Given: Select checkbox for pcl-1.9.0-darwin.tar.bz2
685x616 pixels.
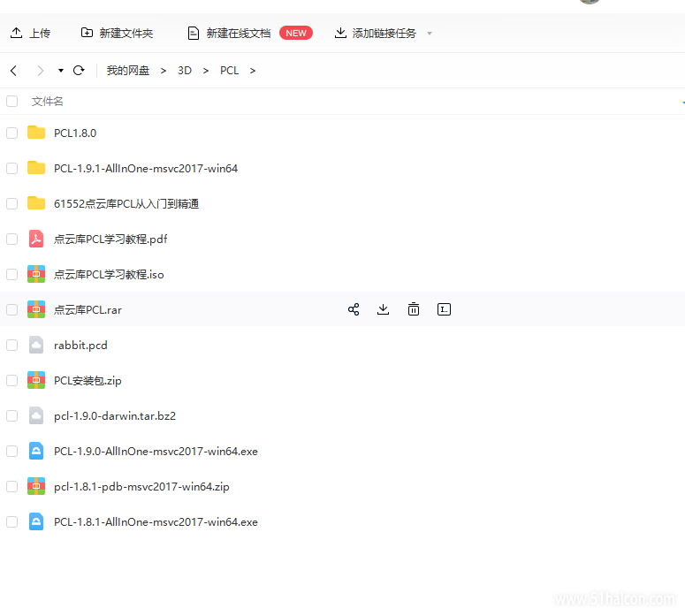Looking at the screenshot, I should pyautogui.click(x=11, y=416).
